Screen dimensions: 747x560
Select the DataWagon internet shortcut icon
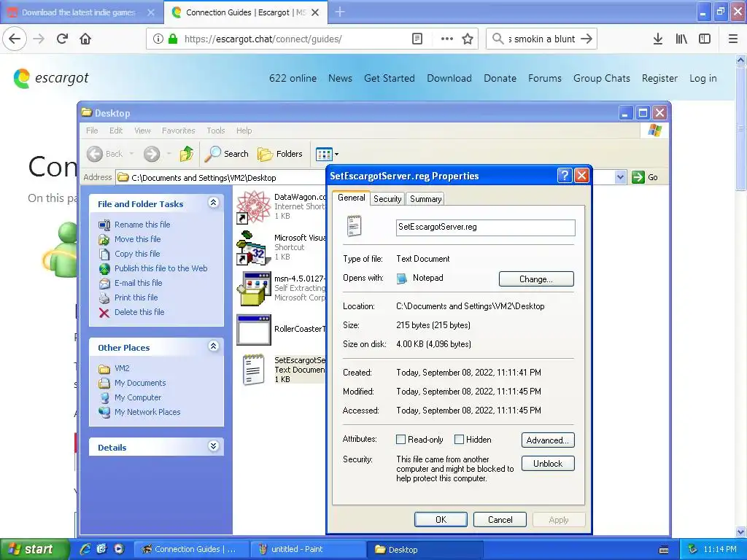click(253, 206)
